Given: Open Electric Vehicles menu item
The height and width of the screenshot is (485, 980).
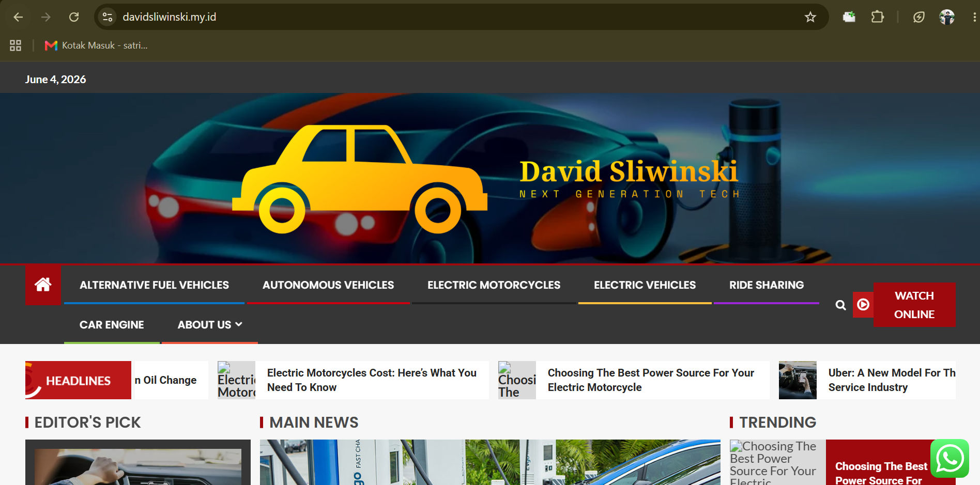Looking at the screenshot, I should [x=645, y=285].
